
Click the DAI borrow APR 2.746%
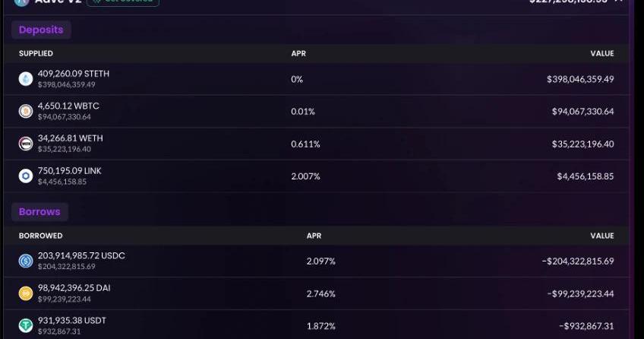(x=320, y=293)
